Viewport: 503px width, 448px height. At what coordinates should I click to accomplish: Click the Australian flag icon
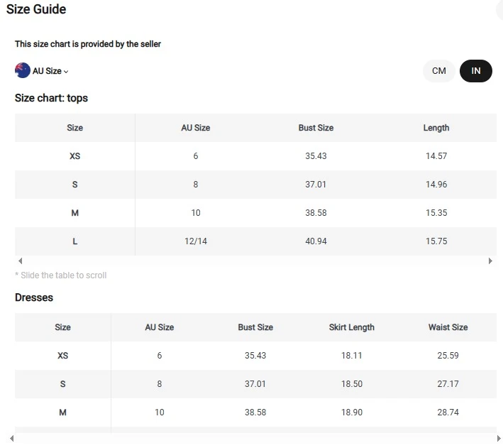point(23,71)
